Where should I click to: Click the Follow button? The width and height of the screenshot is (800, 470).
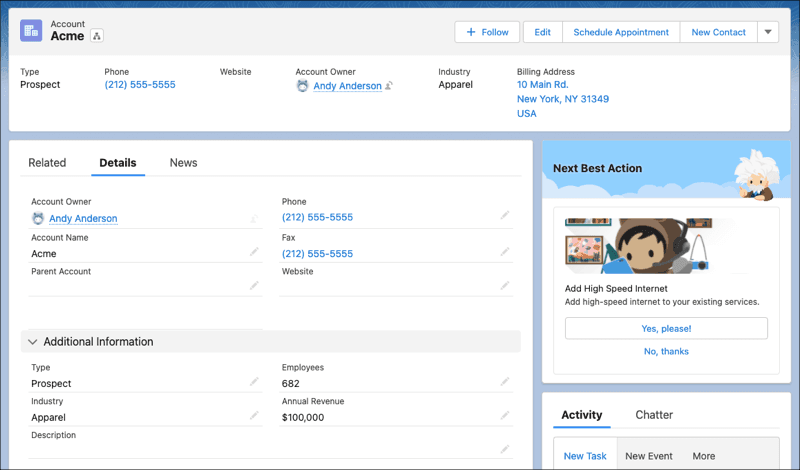tap(487, 32)
